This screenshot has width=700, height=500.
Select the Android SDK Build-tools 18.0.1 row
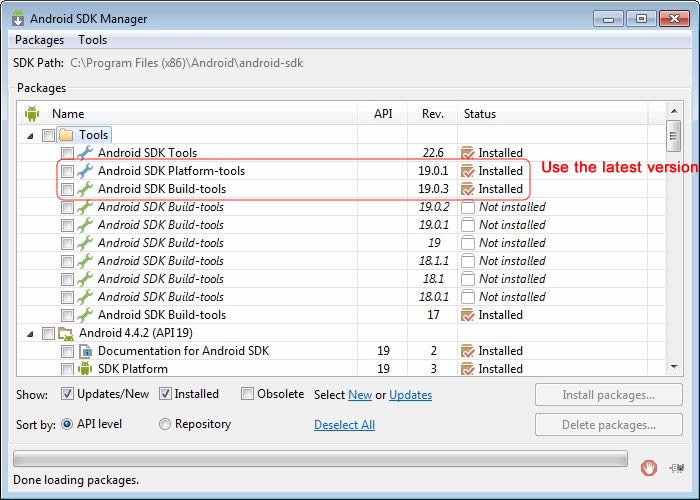tap(341, 297)
